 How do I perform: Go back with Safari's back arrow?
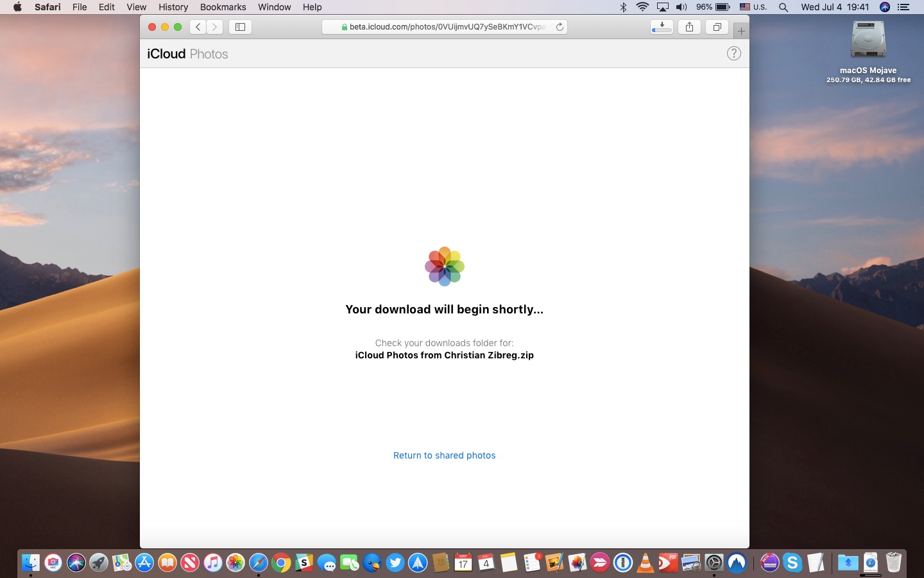pyautogui.click(x=198, y=27)
